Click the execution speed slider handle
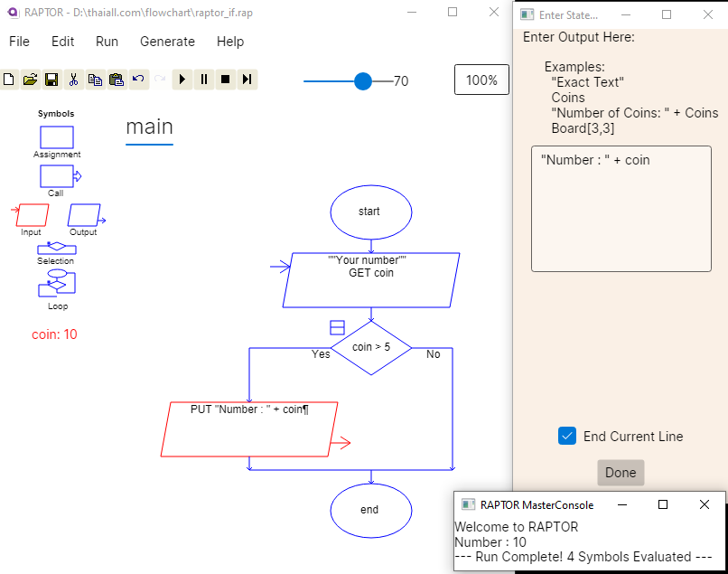The image size is (728, 574). [x=363, y=81]
